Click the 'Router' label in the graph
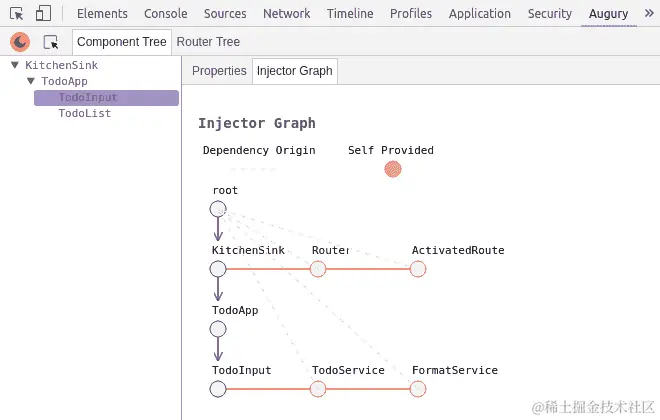Image resolution: width=660 pixels, height=420 pixels. [x=330, y=250]
